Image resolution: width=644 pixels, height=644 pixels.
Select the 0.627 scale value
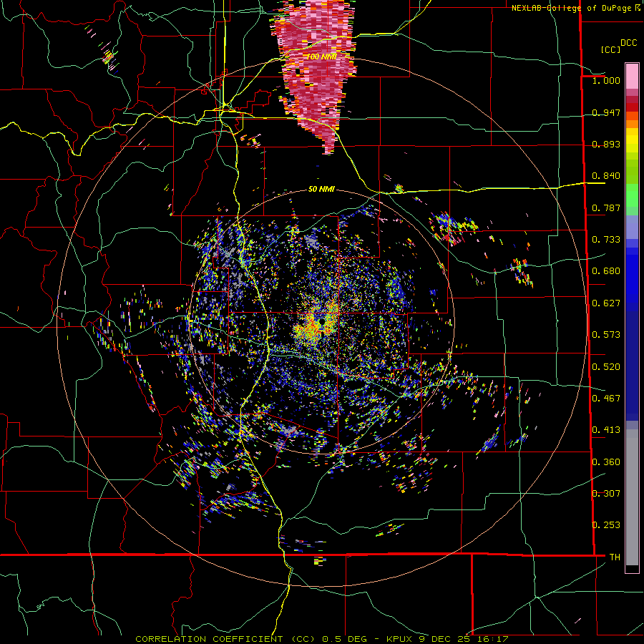coord(606,303)
